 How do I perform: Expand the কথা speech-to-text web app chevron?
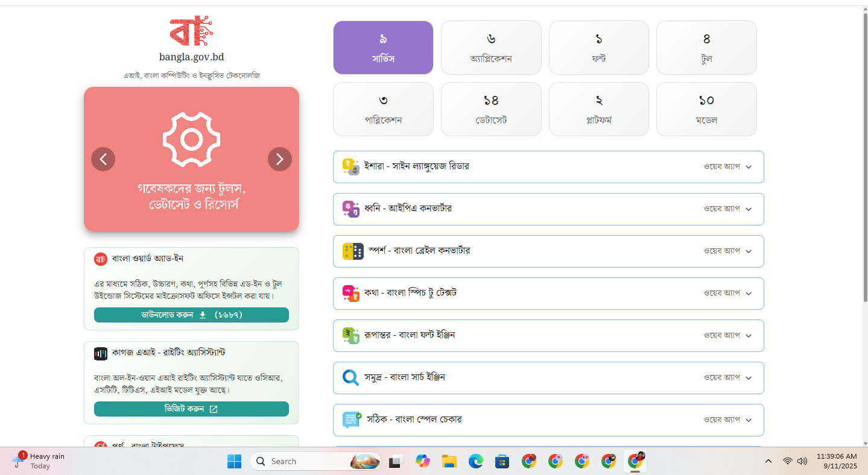tap(749, 294)
